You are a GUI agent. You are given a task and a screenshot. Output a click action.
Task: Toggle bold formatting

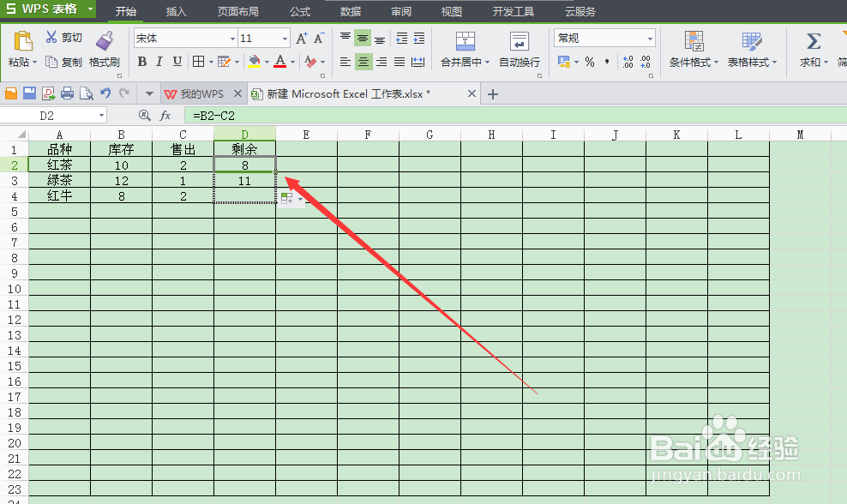point(142,62)
